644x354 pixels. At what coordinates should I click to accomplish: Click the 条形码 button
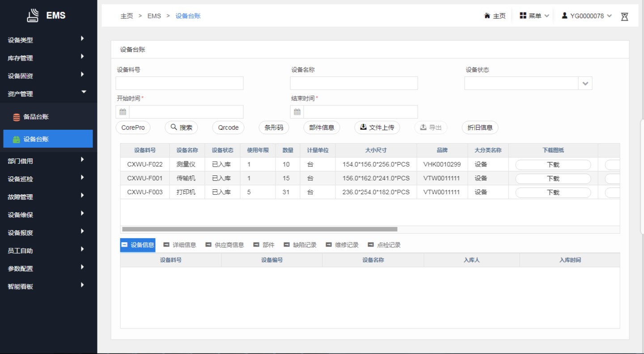[274, 128]
